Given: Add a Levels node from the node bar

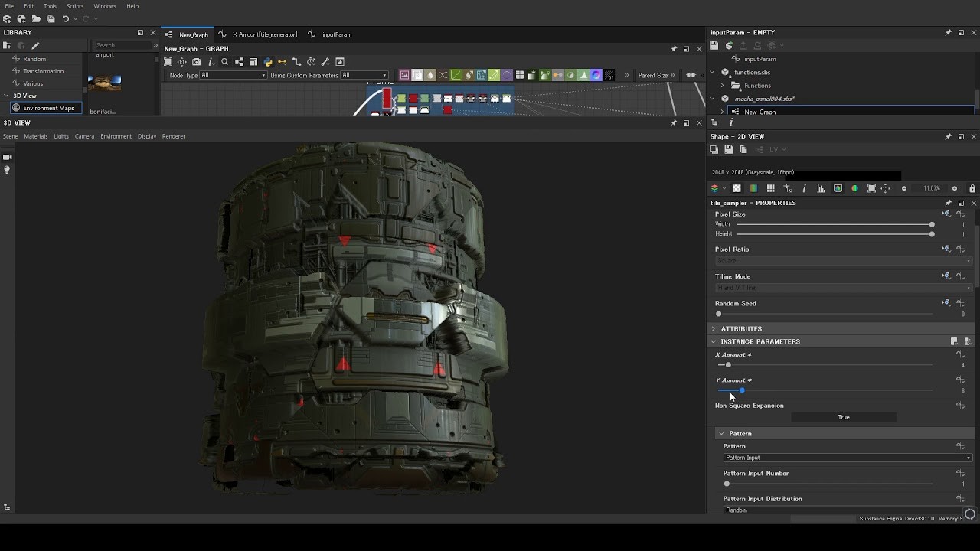Looking at the screenshot, I should 583,75.
